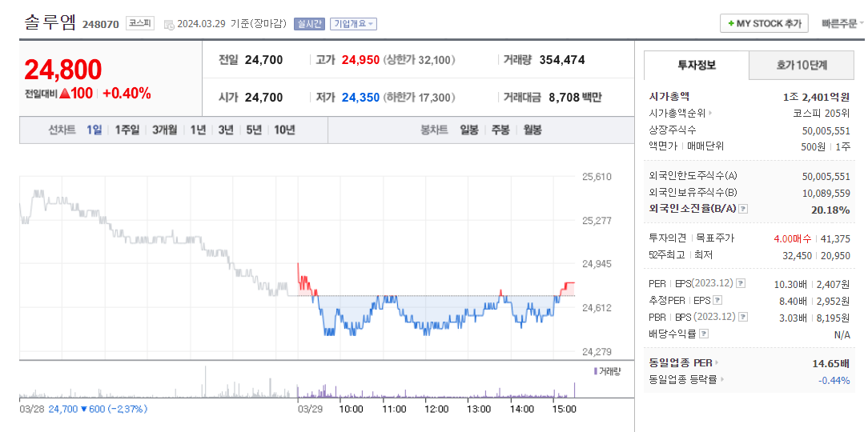This screenshot has height=432, width=868.
Task: Click the +0.40% change rate
Action: point(127,94)
